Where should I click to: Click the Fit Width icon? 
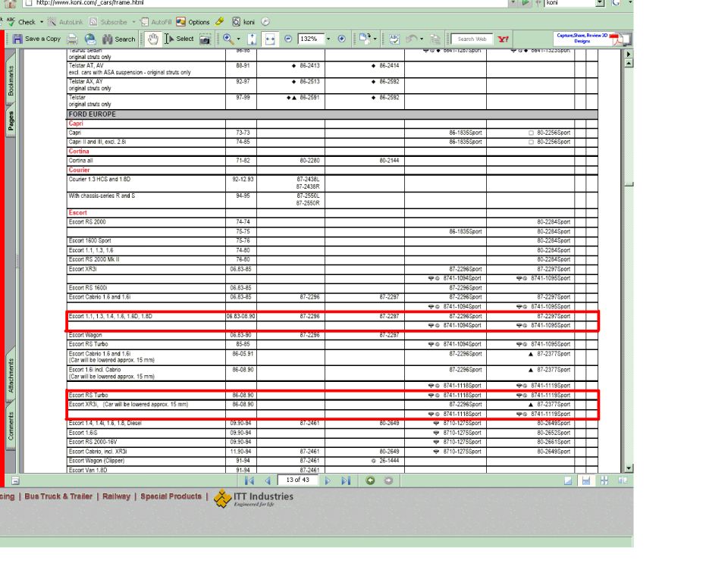tap(270, 39)
